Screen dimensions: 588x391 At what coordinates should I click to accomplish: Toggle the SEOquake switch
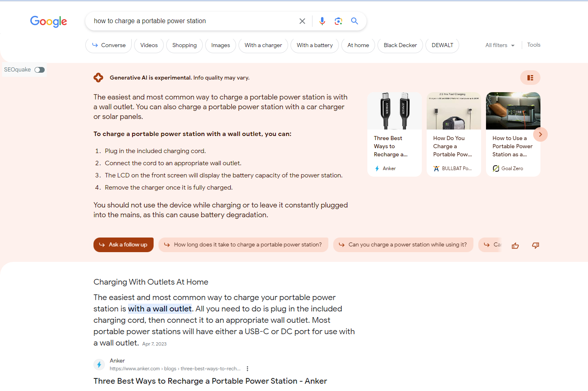point(39,70)
